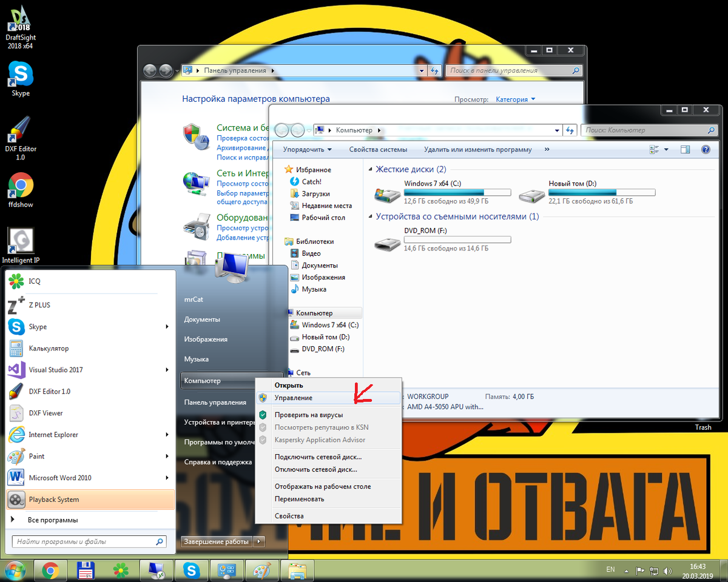
Task: Open the floppy disk taskbar icon
Action: coord(86,570)
